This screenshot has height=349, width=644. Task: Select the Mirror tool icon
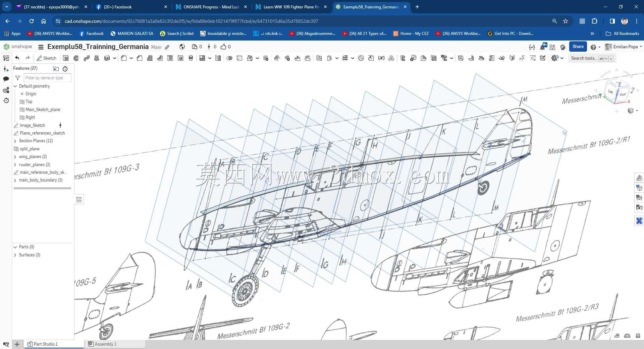218,58
